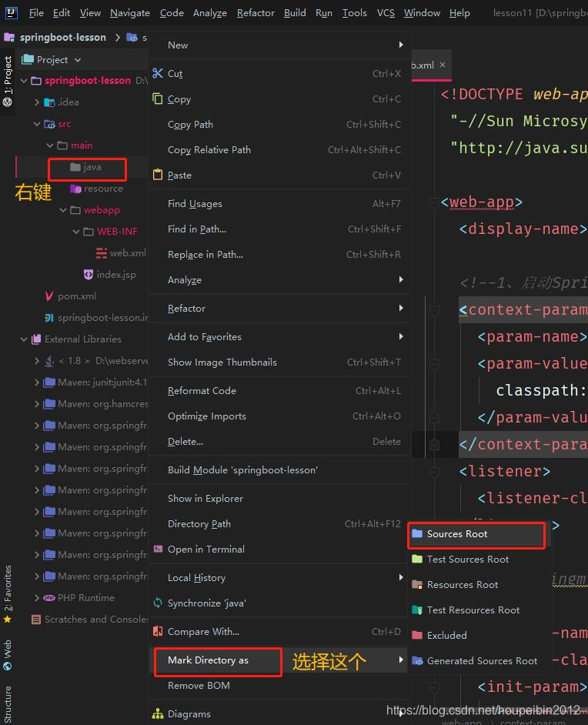Open the VCS menu

pyautogui.click(x=386, y=12)
